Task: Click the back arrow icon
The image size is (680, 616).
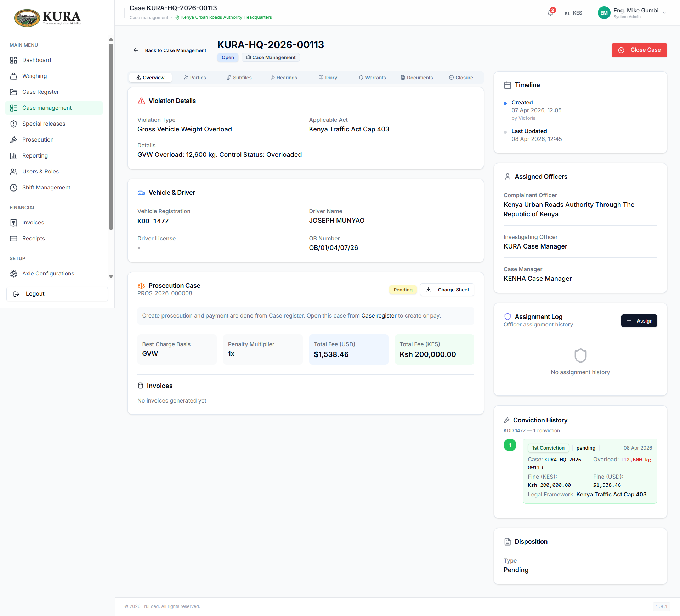Action: (135, 50)
